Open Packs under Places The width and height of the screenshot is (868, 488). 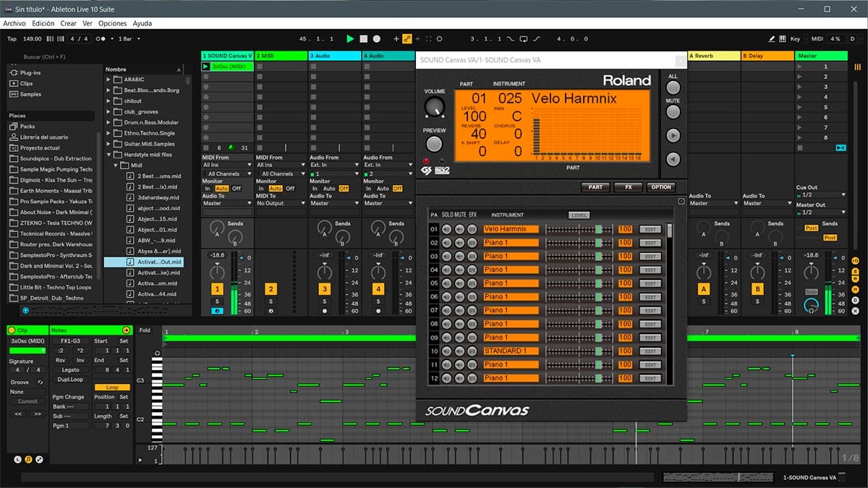pos(27,127)
